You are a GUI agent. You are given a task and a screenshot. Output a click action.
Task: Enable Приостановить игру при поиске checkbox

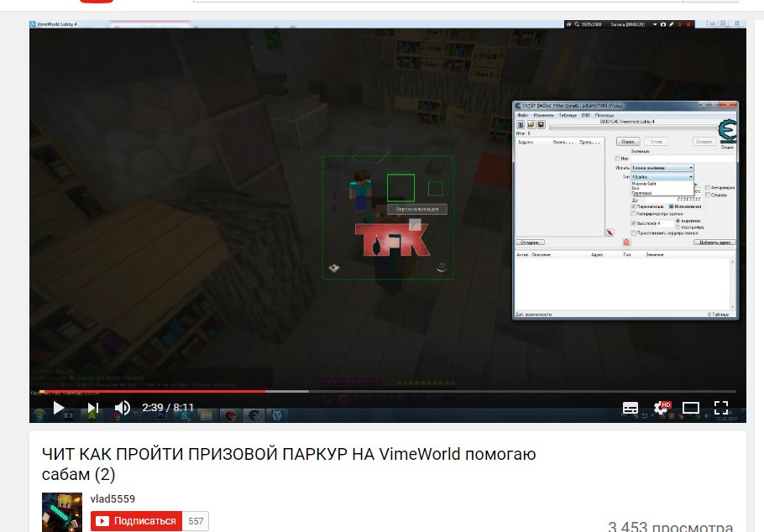click(x=633, y=233)
